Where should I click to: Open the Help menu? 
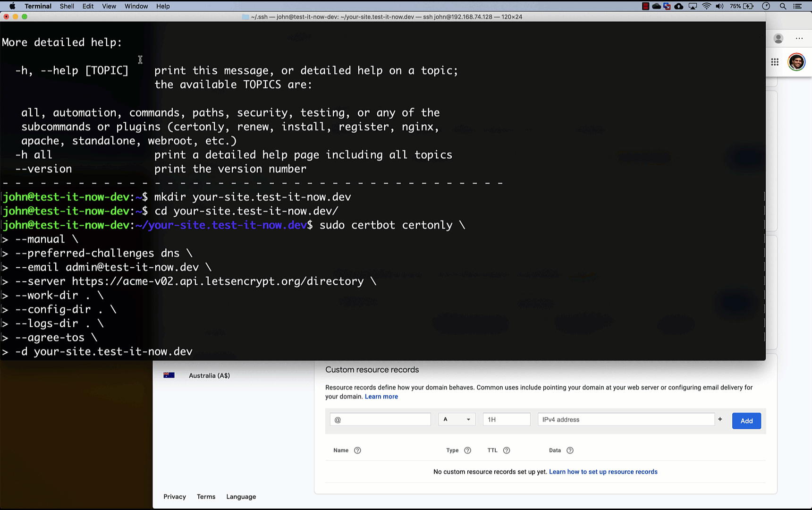[163, 6]
